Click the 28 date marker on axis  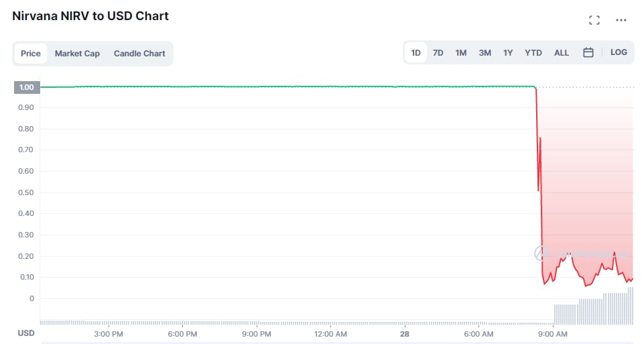405,333
